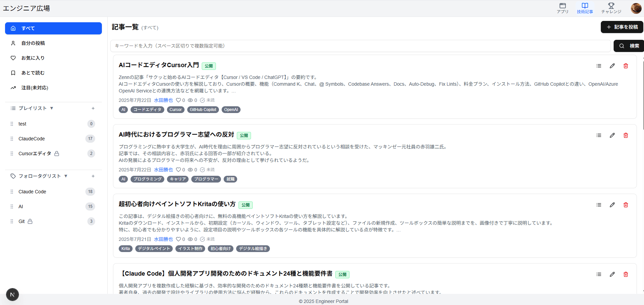Grab the drag handle of test playlist
The width and height of the screenshot is (644, 305).
click(12, 124)
